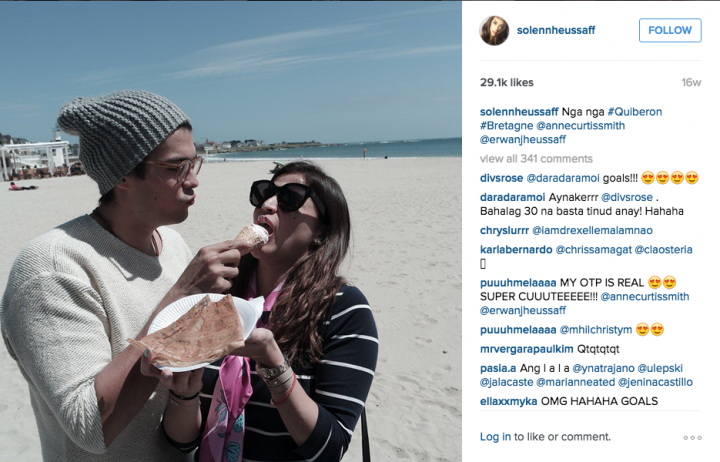Click the Log in link
Image resolution: width=720 pixels, height=462 pixels.
(495, 437)
